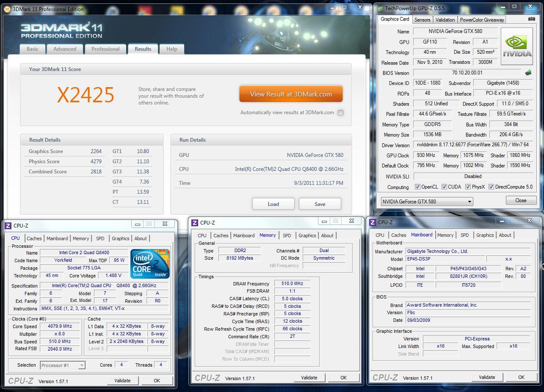544x392 pixels.
Task: Switch to the Sensors tab in GPU-Z
Action: point(422,20)
